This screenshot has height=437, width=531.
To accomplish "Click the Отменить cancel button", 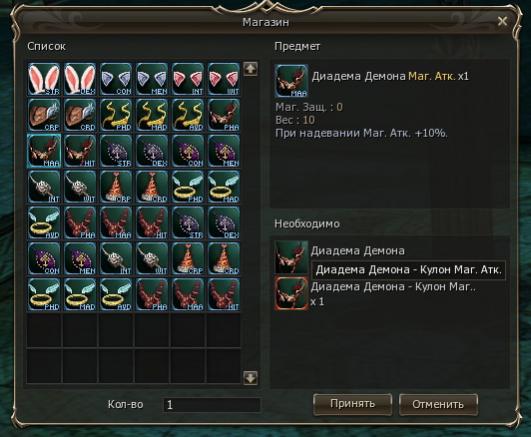I will pyautogui.click(x=438, y=404).
